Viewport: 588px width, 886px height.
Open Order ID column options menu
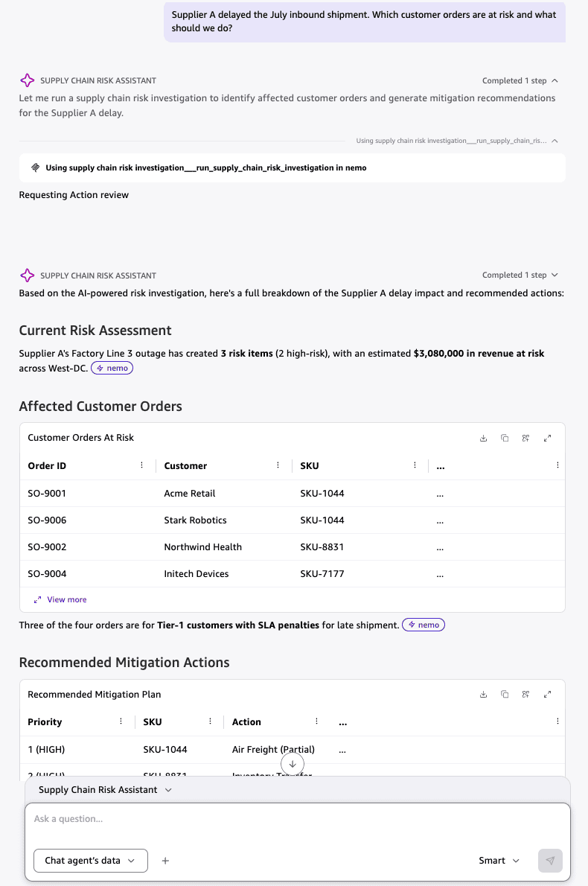point(141,465)
